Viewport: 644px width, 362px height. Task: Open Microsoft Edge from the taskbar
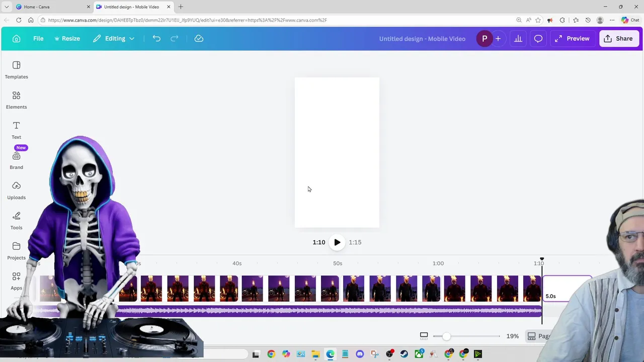pyautogui.click(x=331, y=354)
